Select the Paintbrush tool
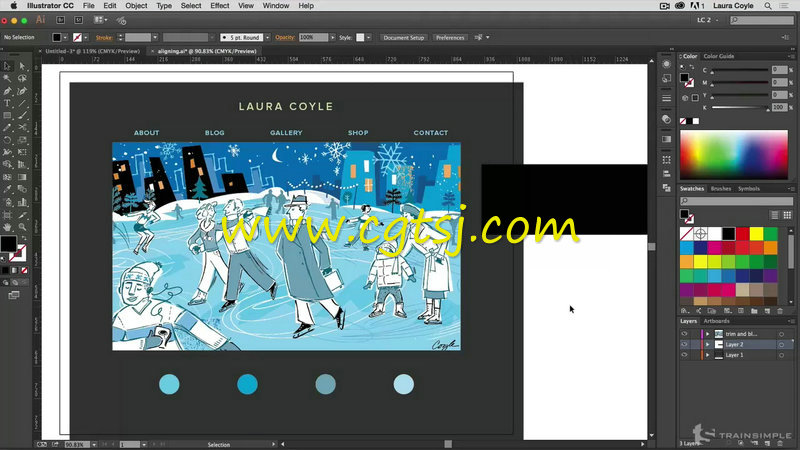 22,115
